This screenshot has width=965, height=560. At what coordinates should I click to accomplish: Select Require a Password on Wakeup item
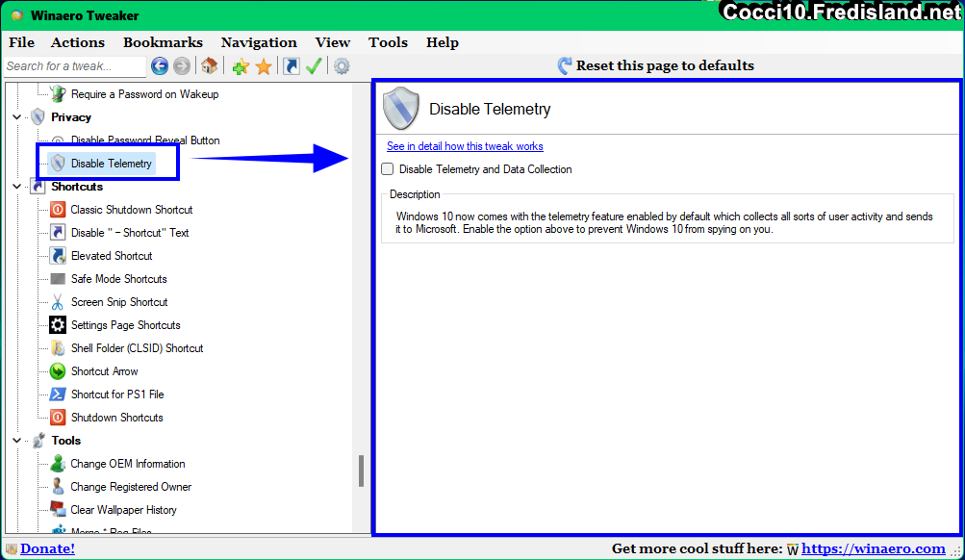pos(144,93)
